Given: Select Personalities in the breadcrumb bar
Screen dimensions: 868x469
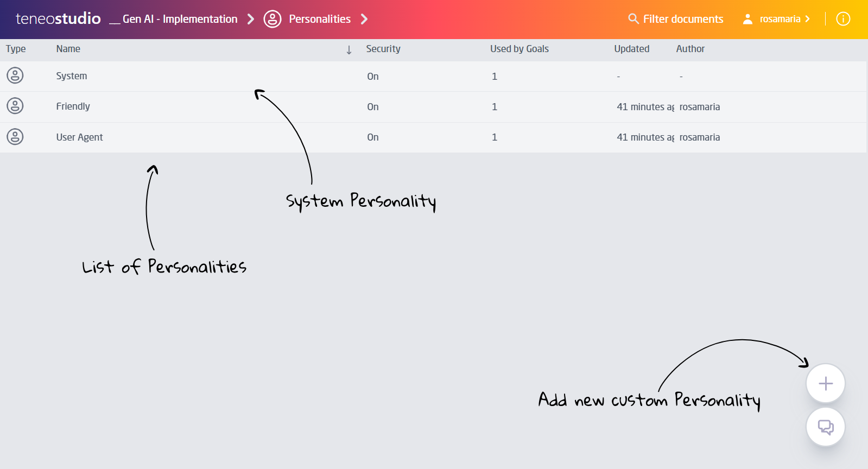Looking at the screenshot, I should click(x=320, y=18).
